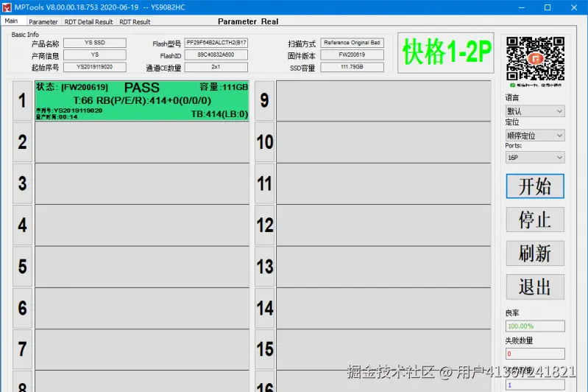This screenshot has height=392, width=588.
Task: Click the port number 1 button
Action: coord(23,101)
